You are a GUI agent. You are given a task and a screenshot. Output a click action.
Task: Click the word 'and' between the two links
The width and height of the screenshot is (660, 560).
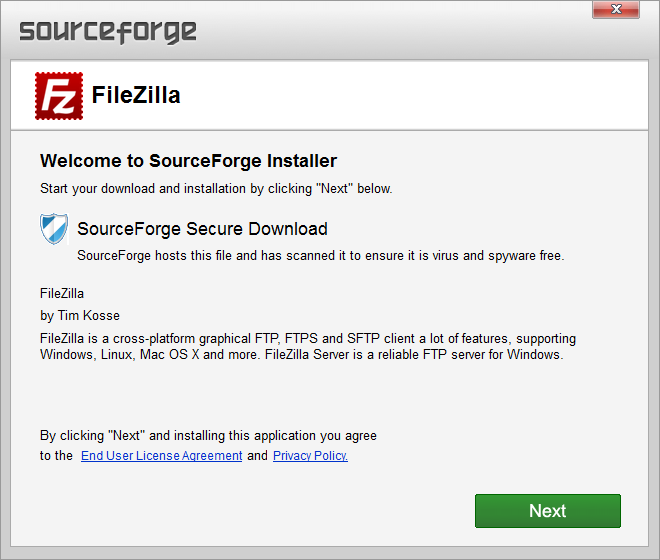pyautogui.click(x=257, y=456)
